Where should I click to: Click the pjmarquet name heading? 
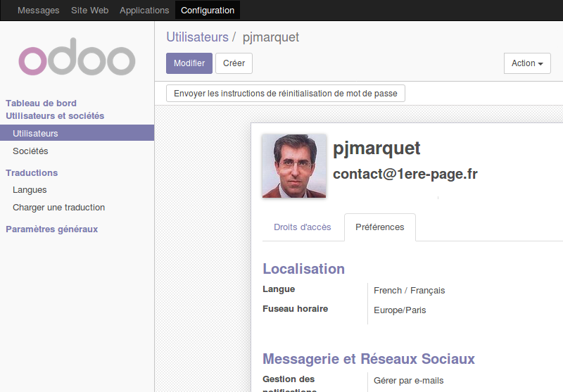tap(377, 148)
